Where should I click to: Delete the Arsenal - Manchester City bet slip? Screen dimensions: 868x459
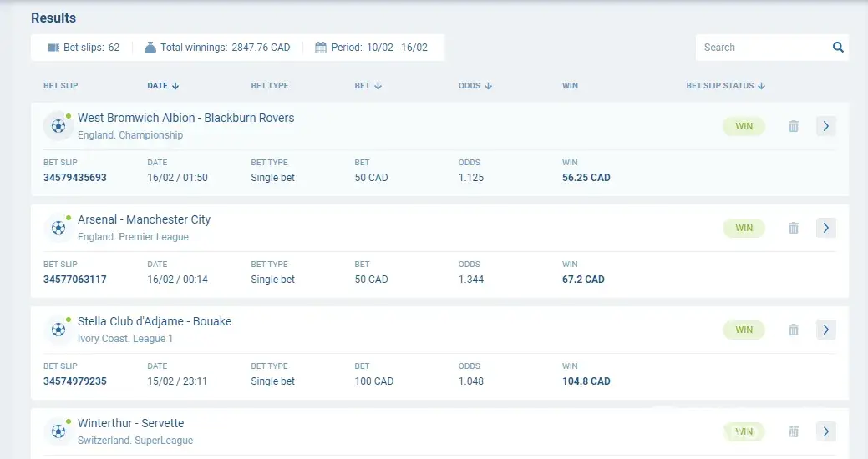pyautogui.click(x=794, y=228)
